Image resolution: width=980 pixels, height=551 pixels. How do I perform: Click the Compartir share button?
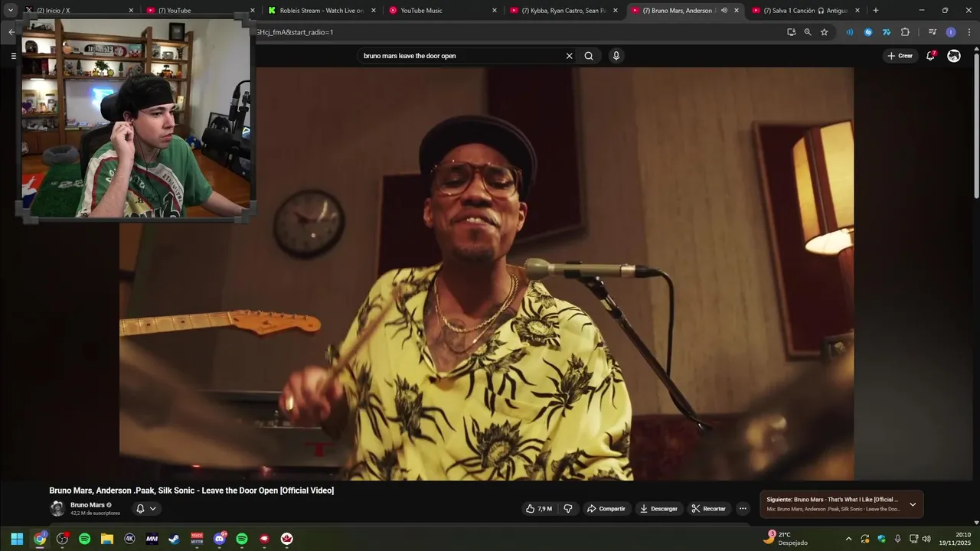pos(606,508)
